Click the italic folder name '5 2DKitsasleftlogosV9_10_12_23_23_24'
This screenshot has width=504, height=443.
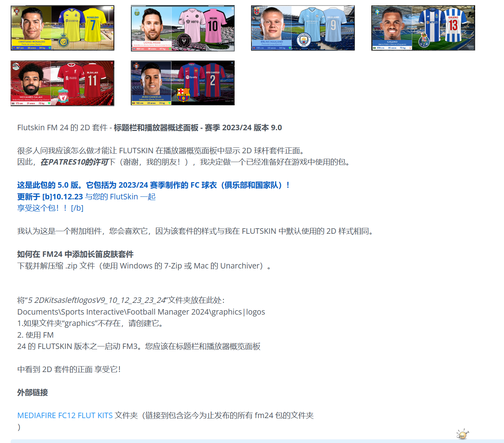[97, 300]
